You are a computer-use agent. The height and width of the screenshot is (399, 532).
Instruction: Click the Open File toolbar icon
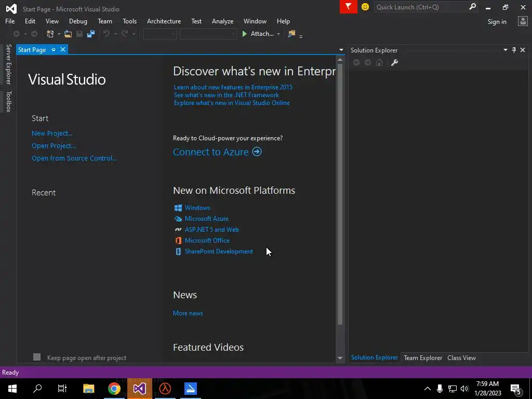pyautogui.click(x=68, y=34)
